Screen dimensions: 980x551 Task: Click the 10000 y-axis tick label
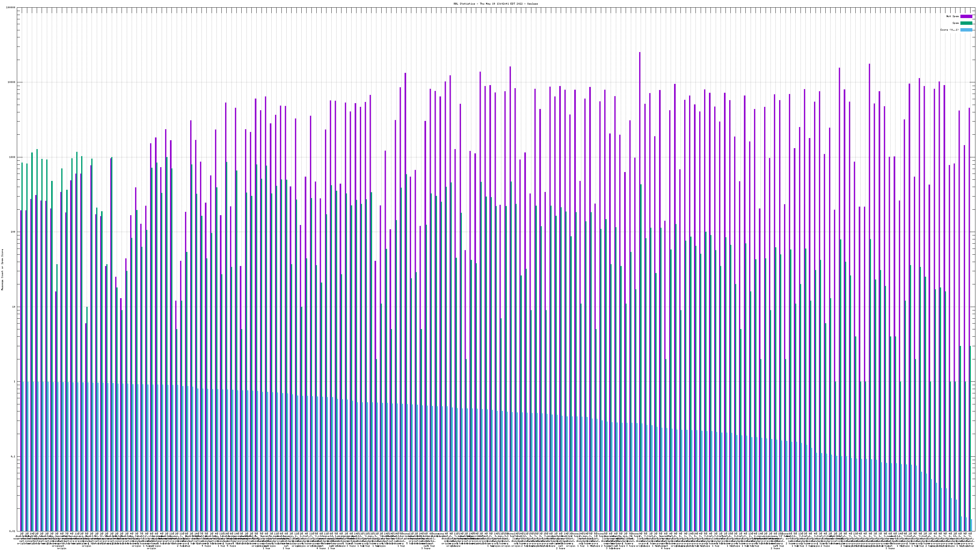pyautogui.click(x=12, y=83)
